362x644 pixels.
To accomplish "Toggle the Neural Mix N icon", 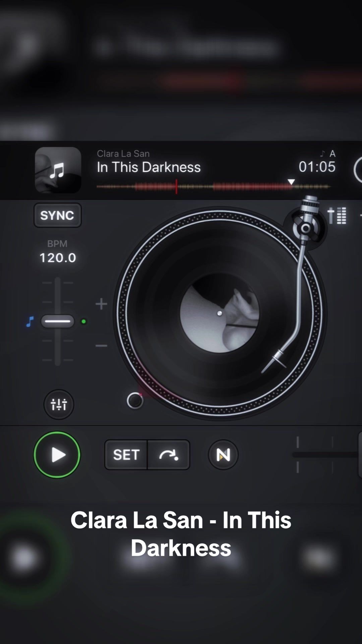I will [x=223, y=455].
